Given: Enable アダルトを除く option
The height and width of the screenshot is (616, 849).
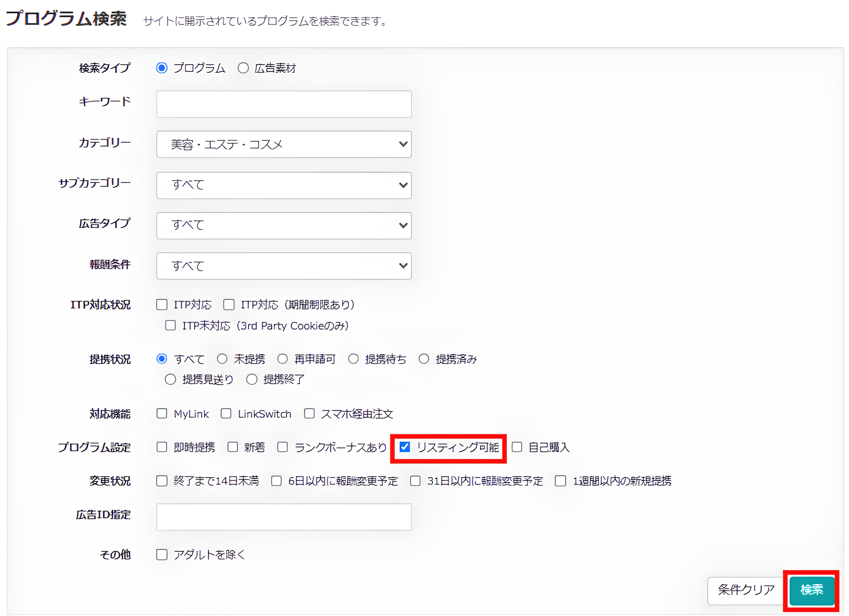Looking at the screenshot, I should point(161,554).
